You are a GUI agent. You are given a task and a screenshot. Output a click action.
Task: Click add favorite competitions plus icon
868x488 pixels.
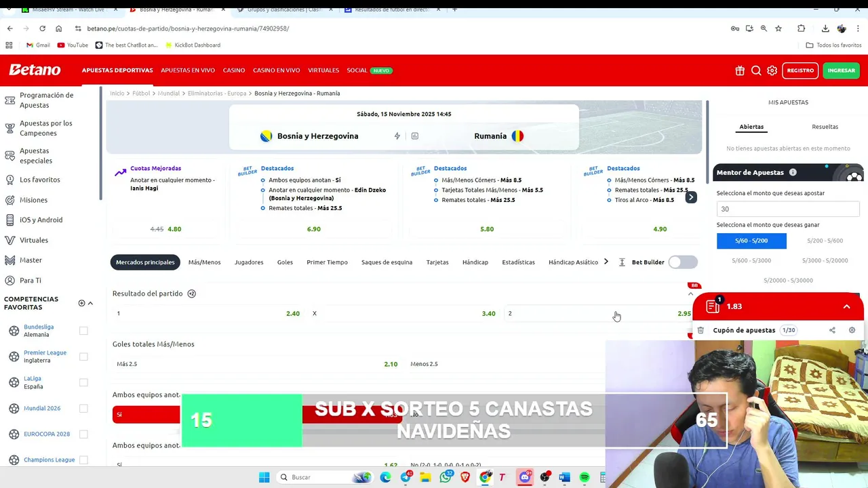[81, 303]
